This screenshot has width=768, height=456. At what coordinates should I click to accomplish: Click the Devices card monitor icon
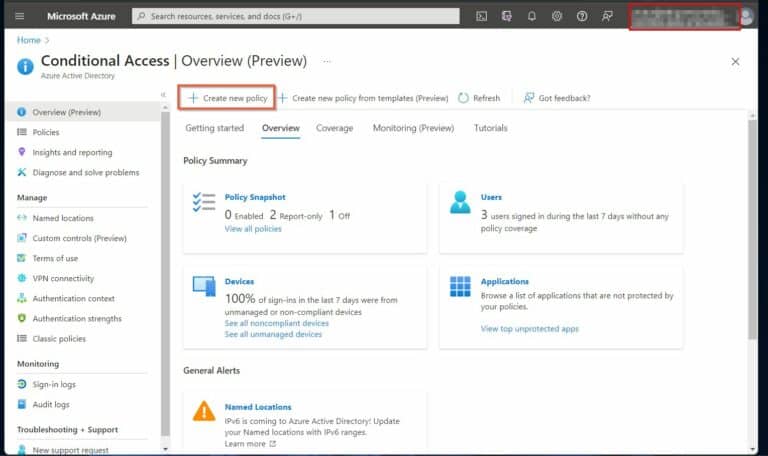204,286
